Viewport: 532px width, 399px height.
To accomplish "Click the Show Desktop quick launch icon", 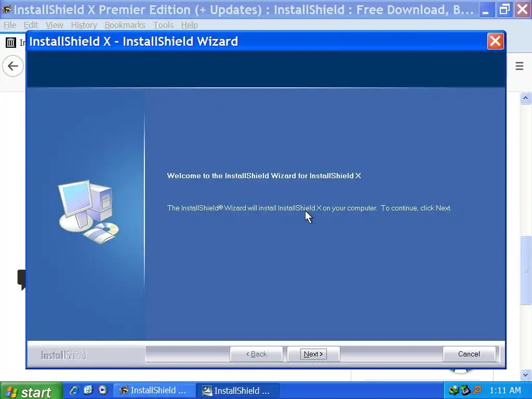I will point(88,390).
